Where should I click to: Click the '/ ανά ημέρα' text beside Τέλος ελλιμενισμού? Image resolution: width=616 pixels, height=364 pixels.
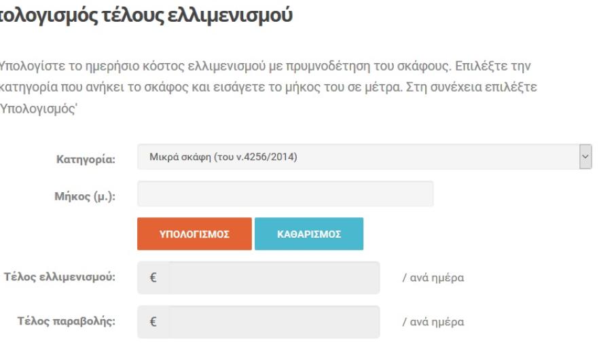pyautogui.click(x=433, y=278)
